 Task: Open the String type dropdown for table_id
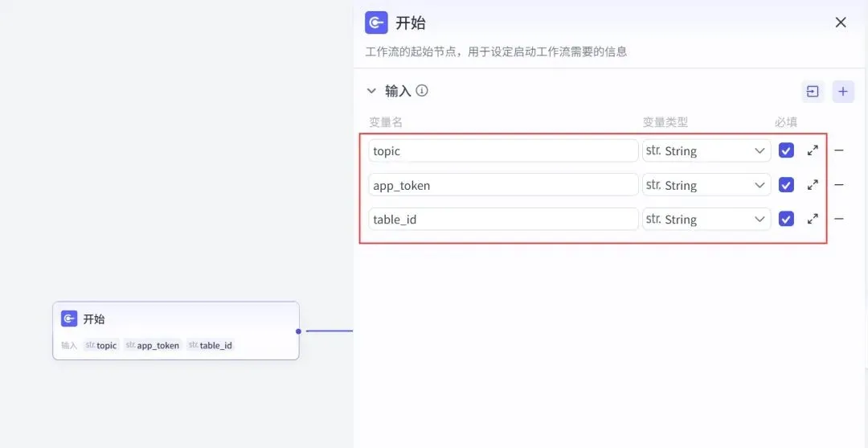[706, 220]
